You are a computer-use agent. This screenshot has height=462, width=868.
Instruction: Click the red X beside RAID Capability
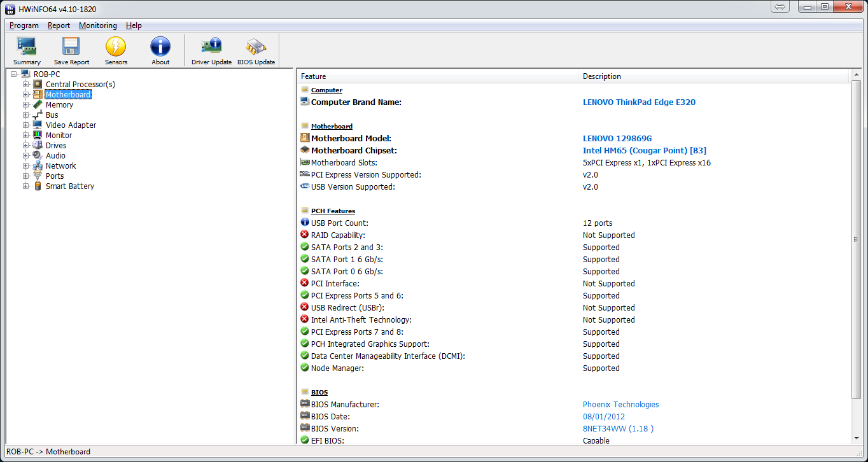304,235
